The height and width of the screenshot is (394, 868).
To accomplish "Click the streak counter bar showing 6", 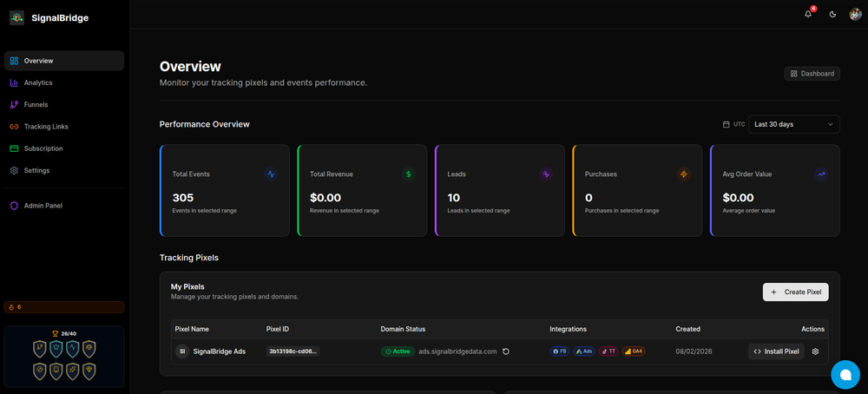I will pos(64,307).
